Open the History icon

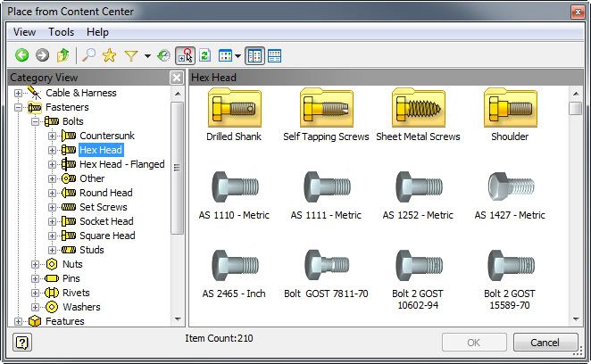163,55
